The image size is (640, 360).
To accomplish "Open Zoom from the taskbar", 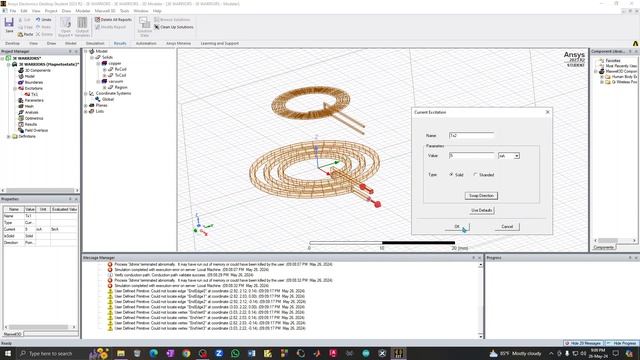I will pos(219,353).
